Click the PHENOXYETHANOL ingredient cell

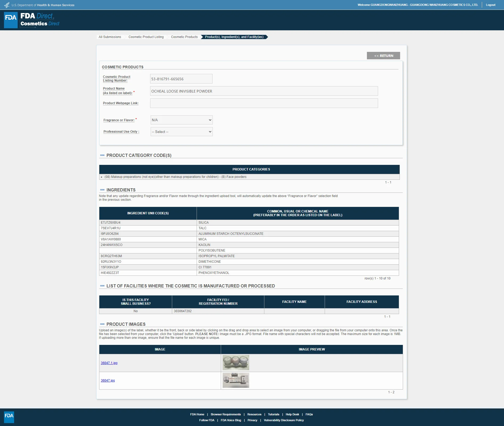click(298, 273)
